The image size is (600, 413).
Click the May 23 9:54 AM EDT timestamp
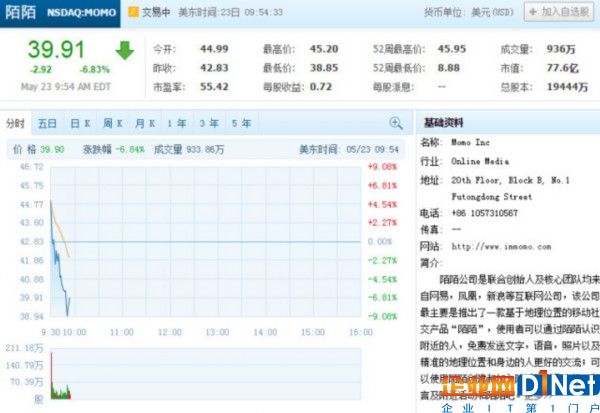coord(66,87)
